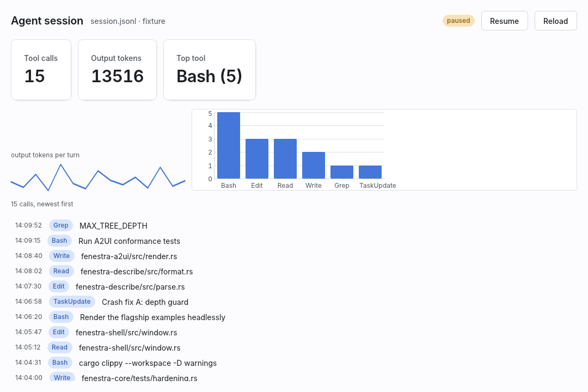Click fenestra-describe/src/parse.rs entry

130,287
